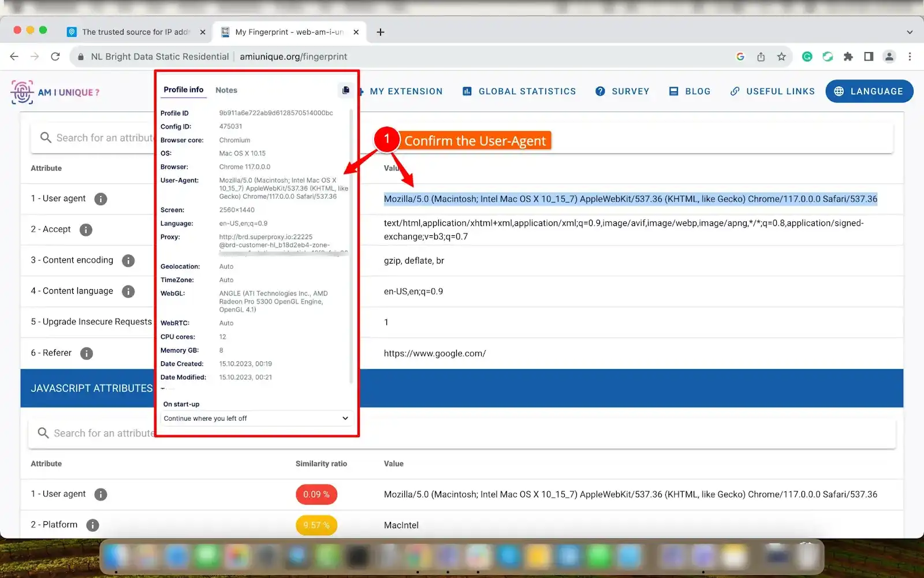Viewport: 924px width, 578px height.
Task: Click the Similarity ratio column header
Action: point(321,464)
